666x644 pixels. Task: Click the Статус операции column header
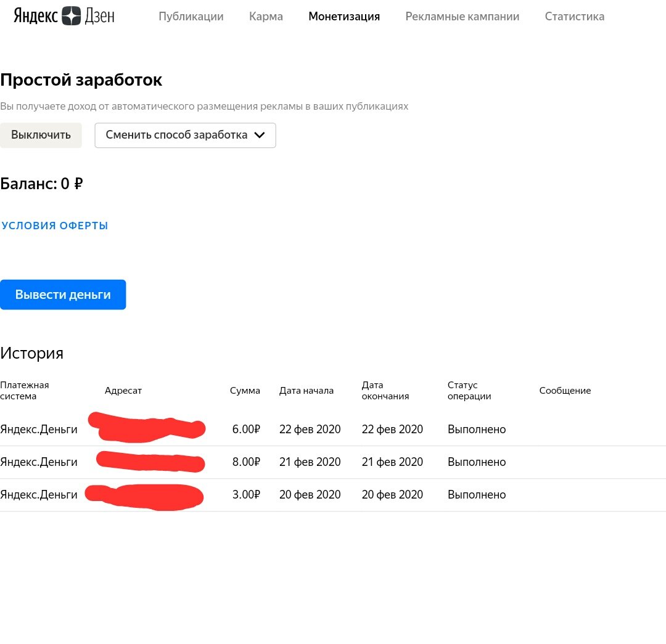click(x=469, y=391)
